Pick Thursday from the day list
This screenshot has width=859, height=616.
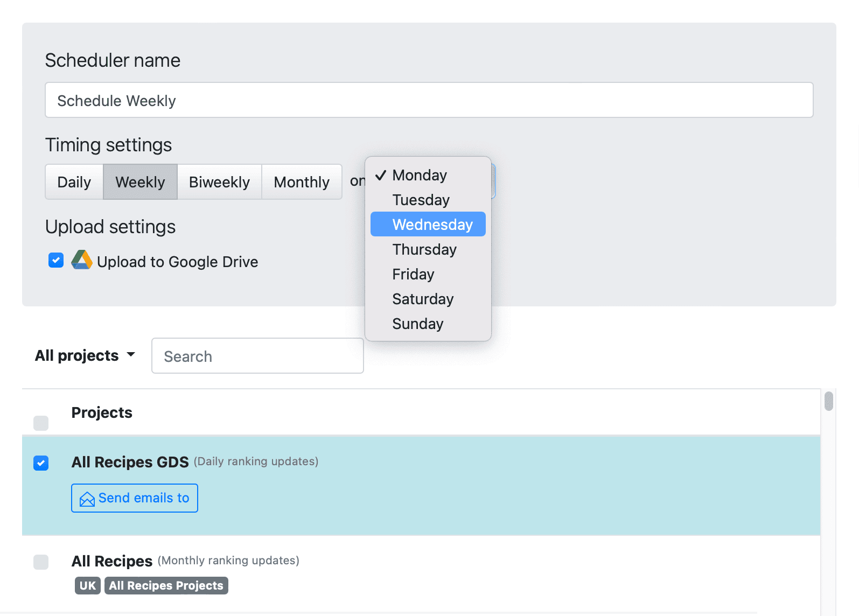click(x=428, y=249)
